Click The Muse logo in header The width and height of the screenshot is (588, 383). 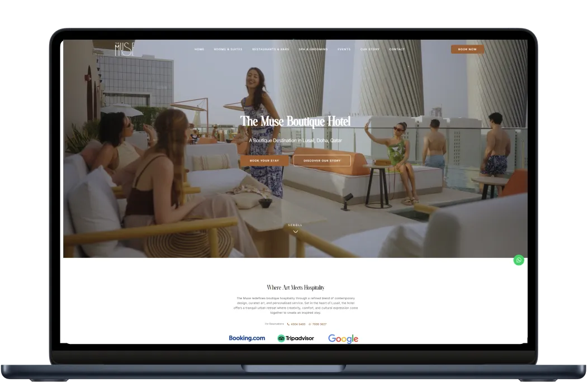[x=125, y=49]
